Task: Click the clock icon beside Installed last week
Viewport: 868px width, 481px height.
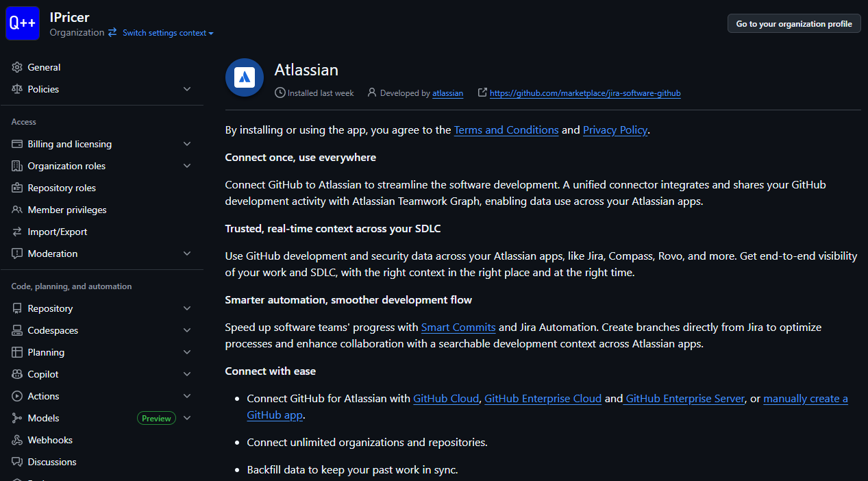Action: pos(280,92)
